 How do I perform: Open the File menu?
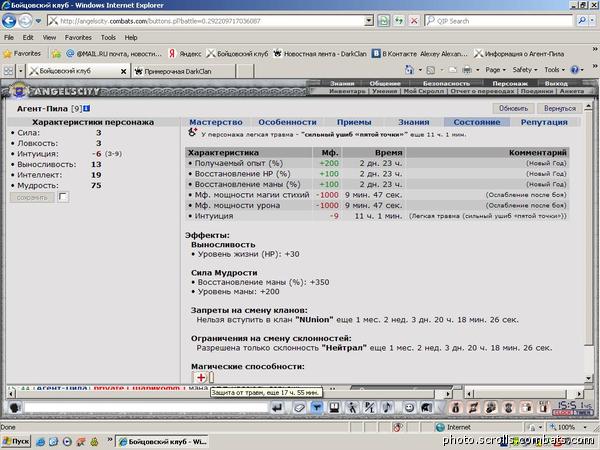pyautogui.click(x=9, y=38)
